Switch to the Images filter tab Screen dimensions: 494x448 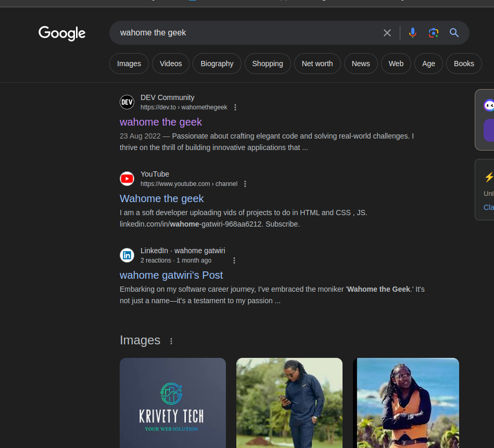[x=129, y=64]
